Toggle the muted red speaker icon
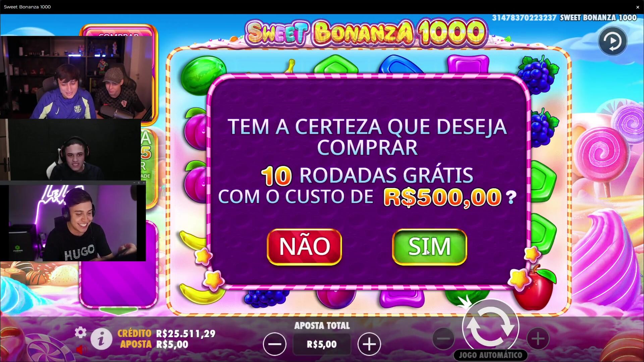This screenshot has height=362, width=644. click(81, 350)
